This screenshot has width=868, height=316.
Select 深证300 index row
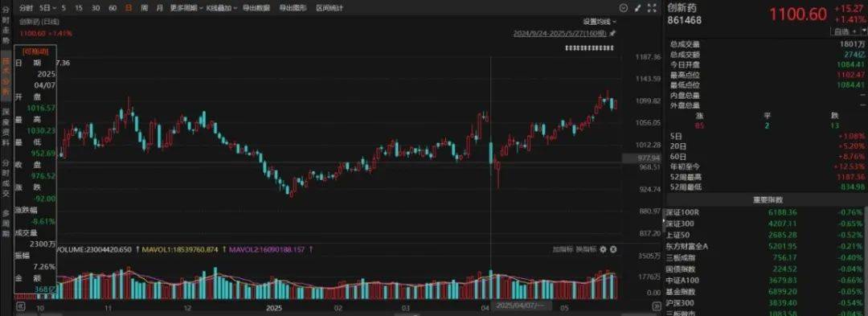(x=766, y=224)
